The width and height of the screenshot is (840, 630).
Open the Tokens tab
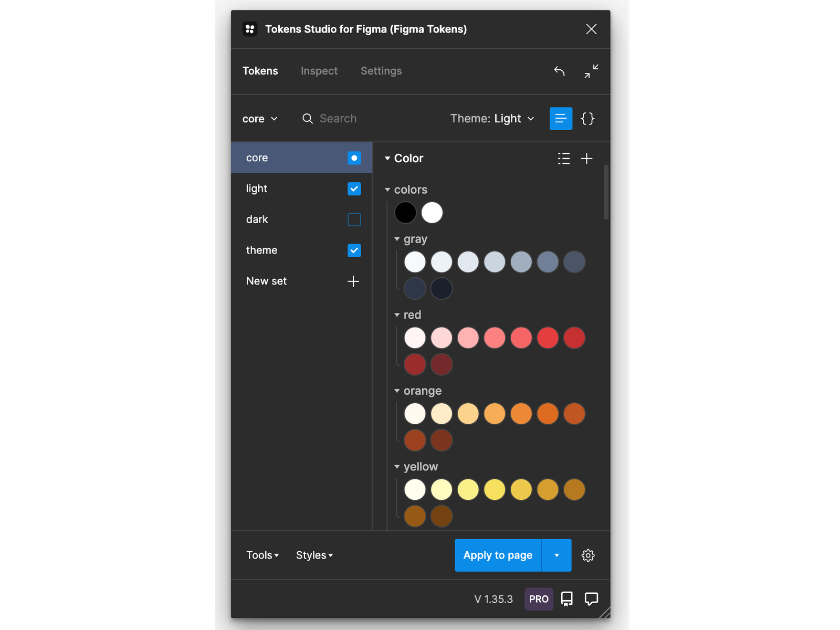(260, 71)
